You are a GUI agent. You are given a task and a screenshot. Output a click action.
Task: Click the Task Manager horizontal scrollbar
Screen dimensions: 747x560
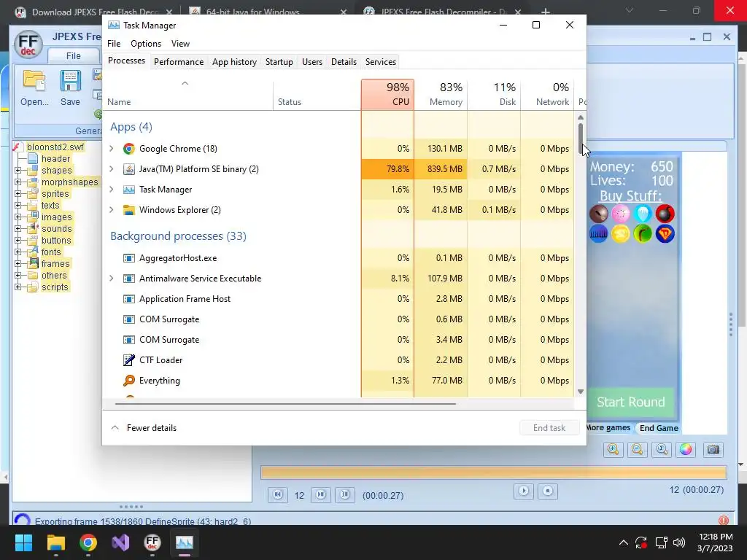click(285, 404)
